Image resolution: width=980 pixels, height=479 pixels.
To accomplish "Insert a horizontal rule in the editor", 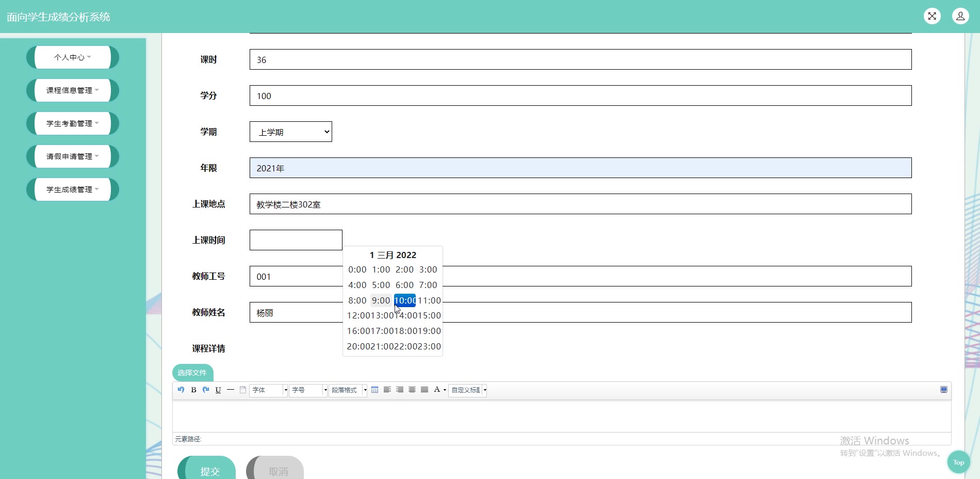I will pos(231,390).
